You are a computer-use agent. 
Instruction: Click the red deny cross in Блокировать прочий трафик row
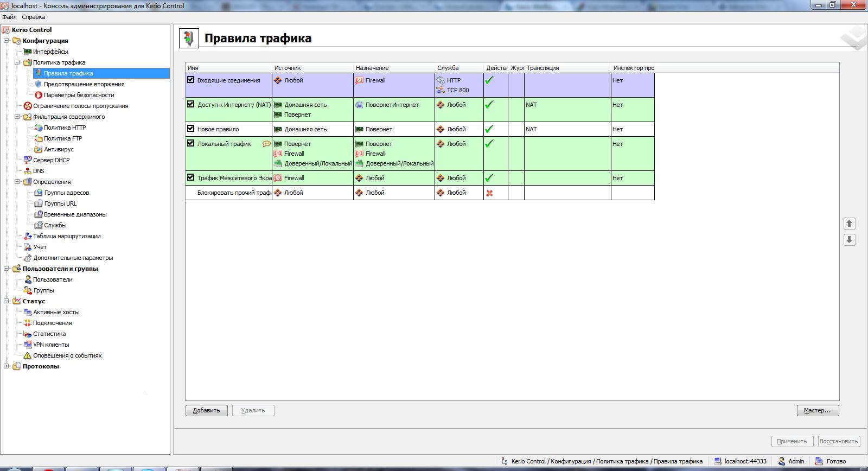[x=489, y=193]
